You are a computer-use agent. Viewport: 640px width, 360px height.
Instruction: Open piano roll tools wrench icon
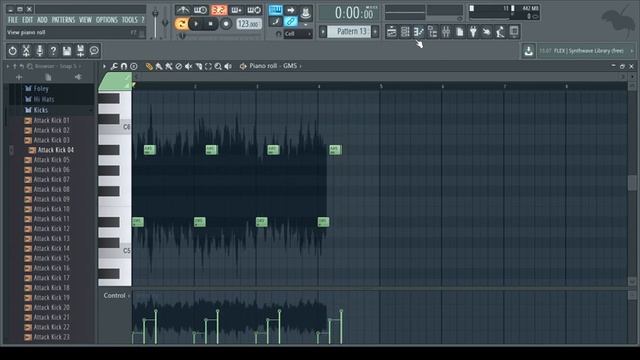[x=114, y=66]
